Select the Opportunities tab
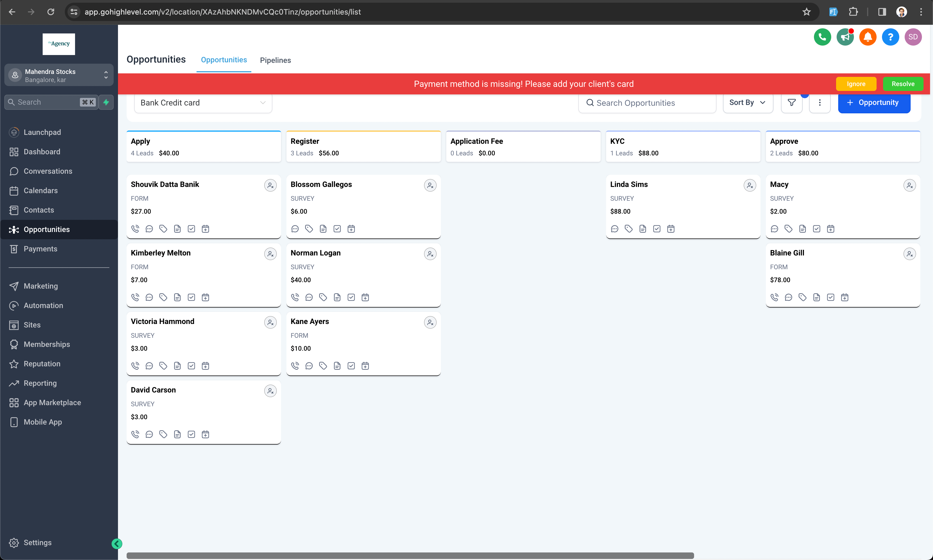This screenshot has height=560, width=933. (x=223, y=60)
